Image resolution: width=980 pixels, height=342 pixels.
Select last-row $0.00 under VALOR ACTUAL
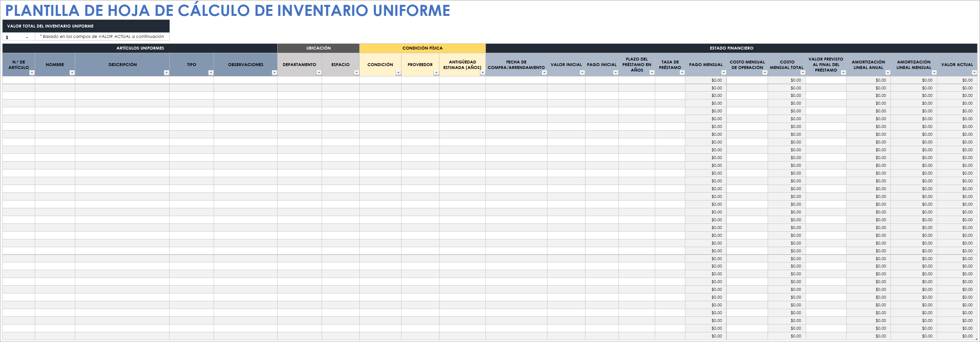click(x=957, y=336)
